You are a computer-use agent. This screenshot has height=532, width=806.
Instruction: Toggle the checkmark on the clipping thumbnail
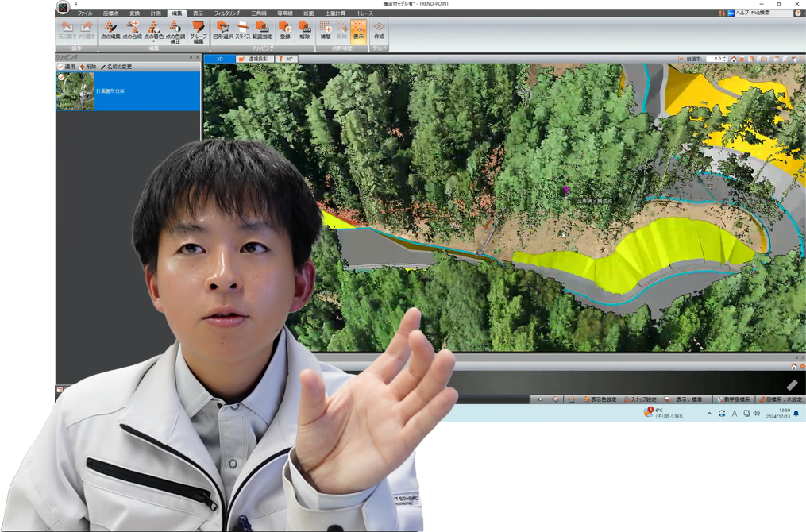point(61,77)
